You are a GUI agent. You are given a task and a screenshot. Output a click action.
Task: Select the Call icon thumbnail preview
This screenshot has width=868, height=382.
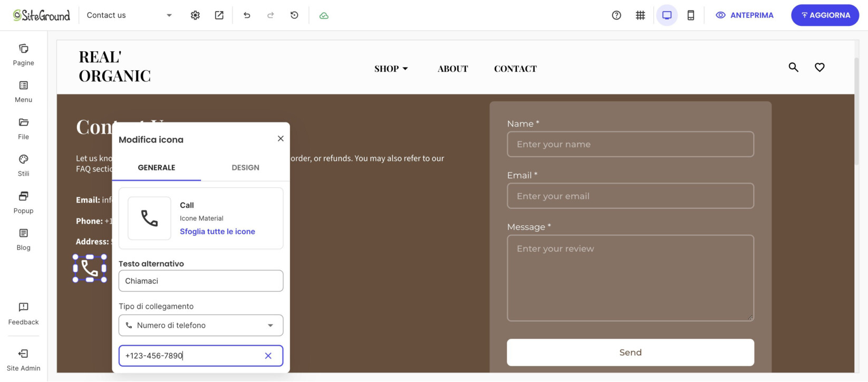pos(149,218)
